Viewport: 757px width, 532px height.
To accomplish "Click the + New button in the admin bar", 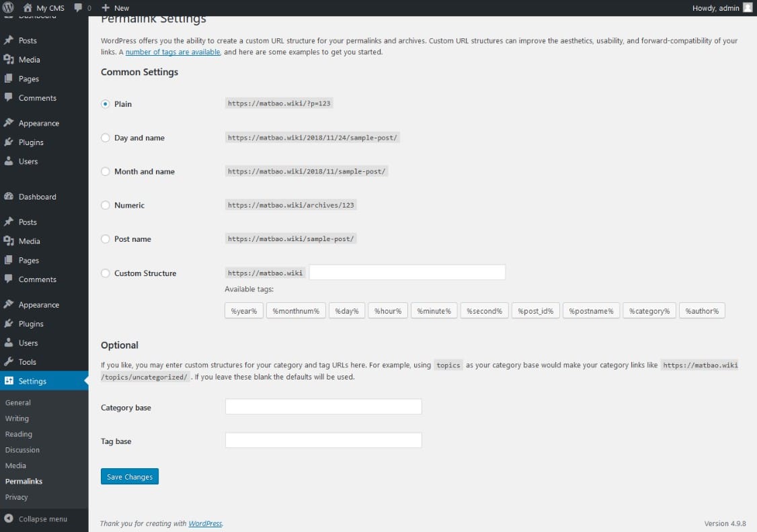I will coord(114,7).
